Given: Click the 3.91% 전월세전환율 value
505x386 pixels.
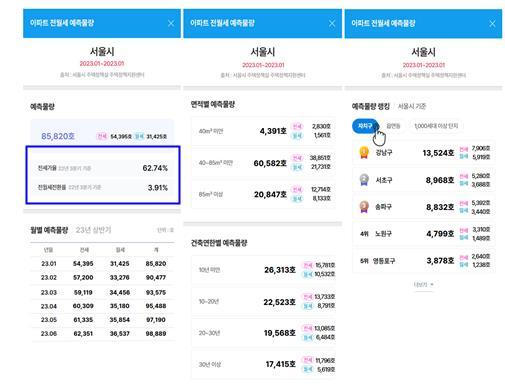Looking at the screenshot, I should (158, 188).
